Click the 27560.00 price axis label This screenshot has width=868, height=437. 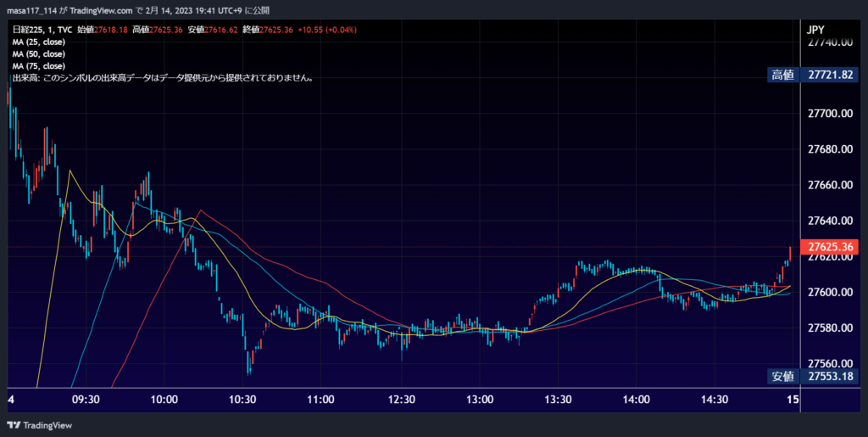(830, 364)
